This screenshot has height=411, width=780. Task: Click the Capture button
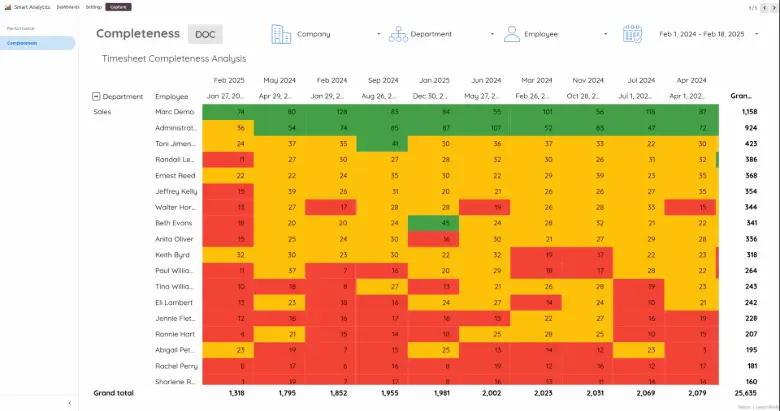118,6
